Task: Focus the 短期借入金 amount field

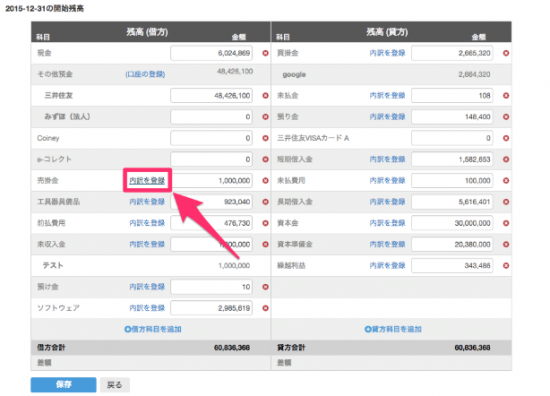Action: click(x=452, y=159)
